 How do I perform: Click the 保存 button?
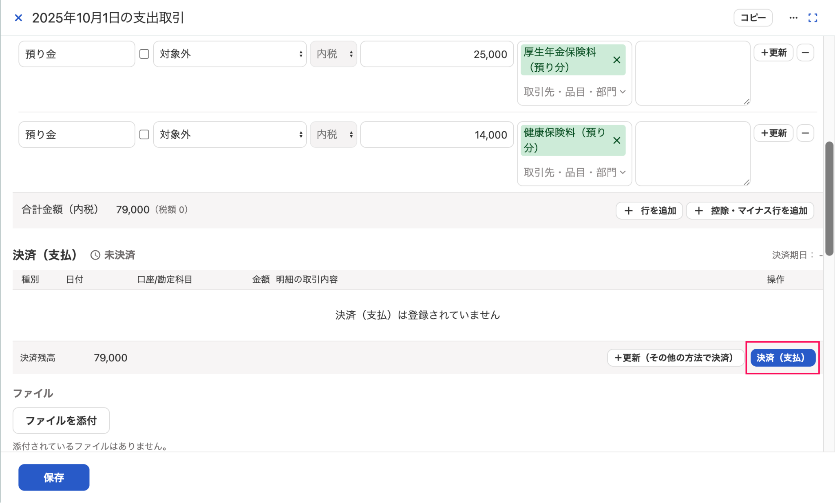(54, 478)
